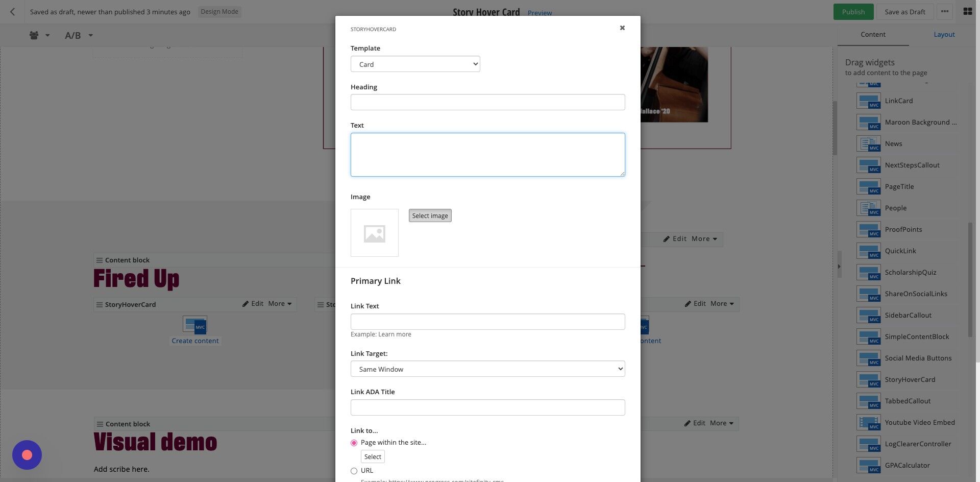Open More menu for Fired Up StoryHoverCard
Viewport: 980px width, 482px height.
point(280,304)
